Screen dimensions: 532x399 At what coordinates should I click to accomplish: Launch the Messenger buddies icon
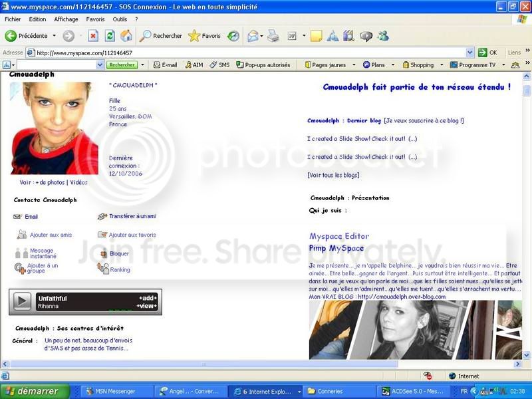tap(384, 36)
